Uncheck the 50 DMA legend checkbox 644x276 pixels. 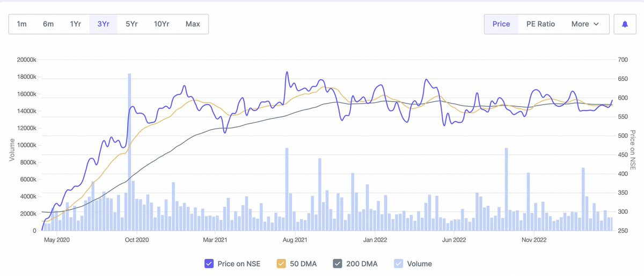click(281, 264)
